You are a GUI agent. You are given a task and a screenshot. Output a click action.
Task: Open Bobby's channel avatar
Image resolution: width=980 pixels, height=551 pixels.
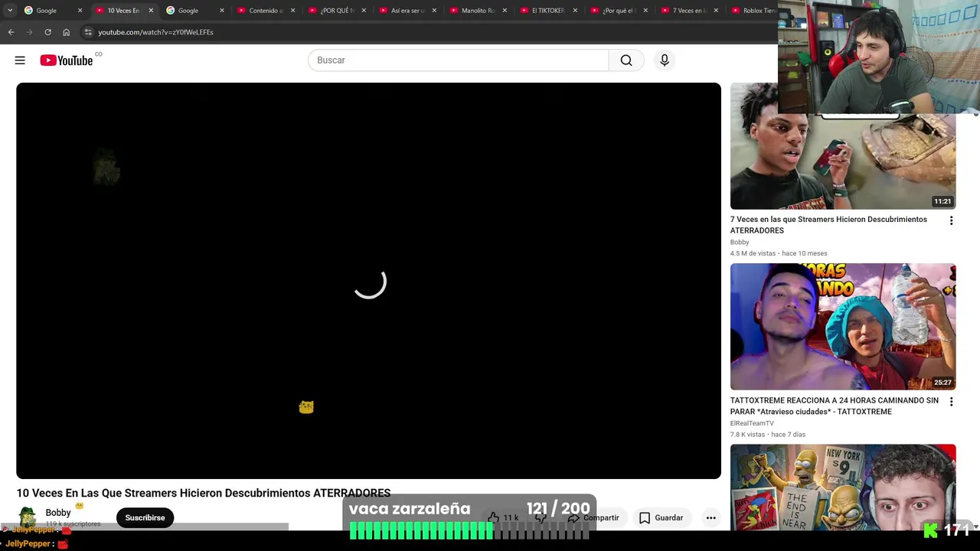28,517
